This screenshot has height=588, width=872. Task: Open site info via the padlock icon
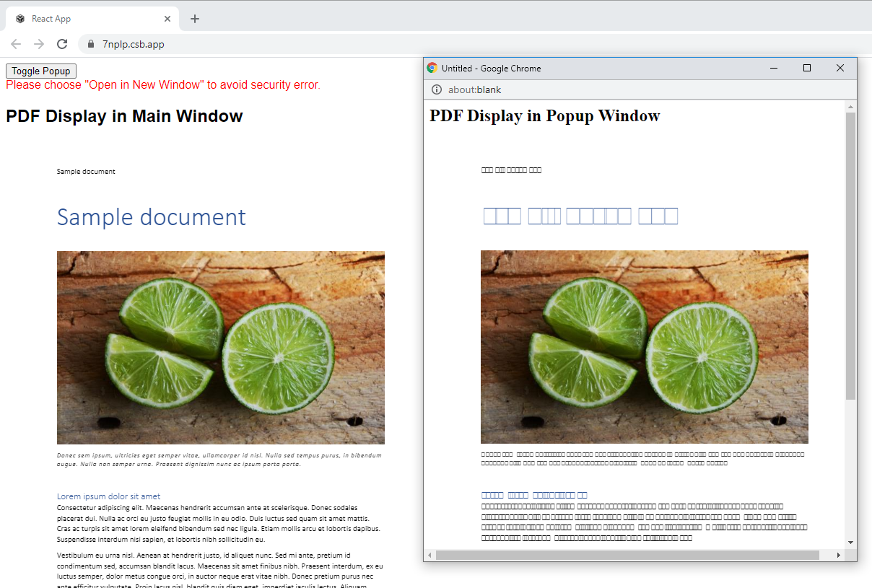coord(90,43)
